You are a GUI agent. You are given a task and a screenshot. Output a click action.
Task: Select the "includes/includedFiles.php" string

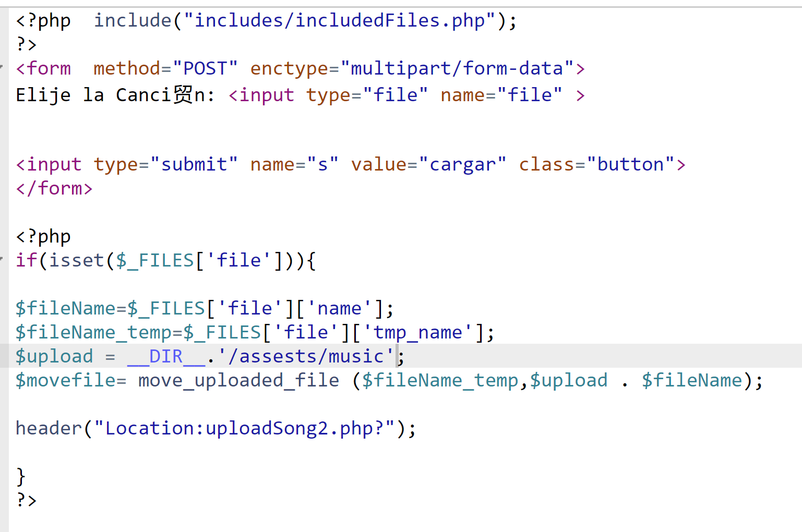(339, 20)
